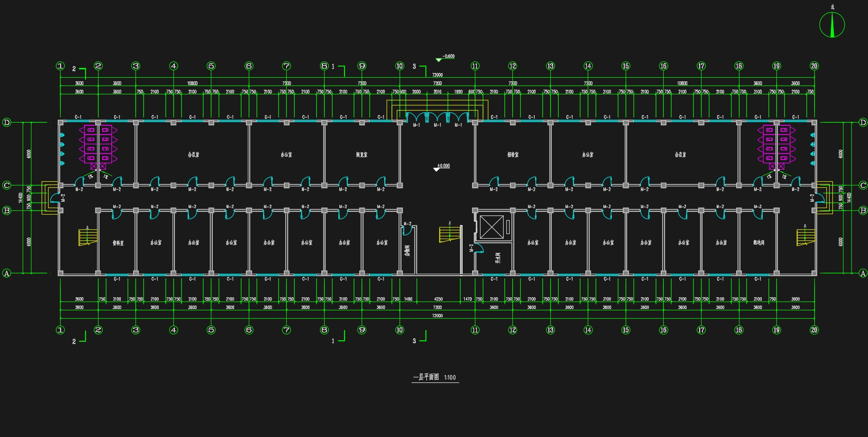Select the 阅览室 room label
Image resolution: width=868 pixels, height=437 pixels.
click(362, 155)
